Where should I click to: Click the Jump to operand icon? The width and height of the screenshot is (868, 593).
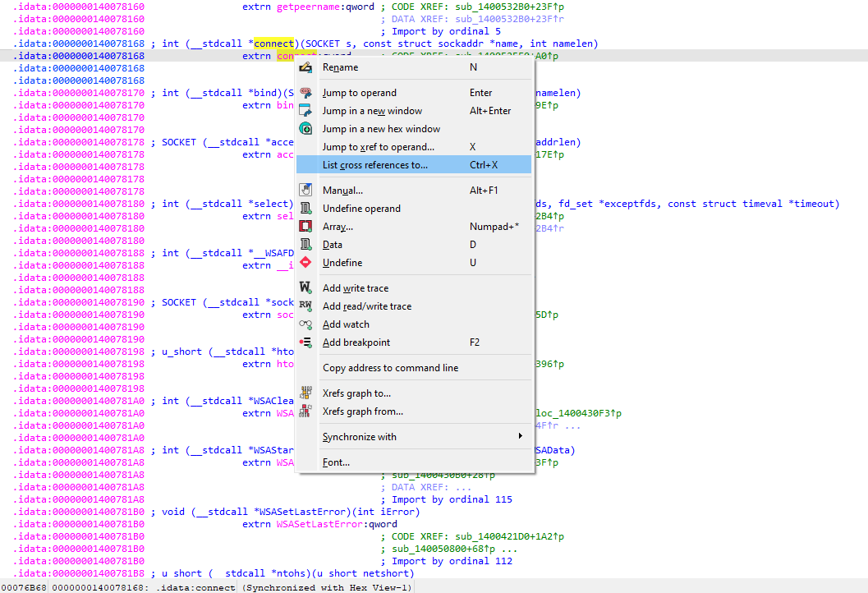point(305,93)
